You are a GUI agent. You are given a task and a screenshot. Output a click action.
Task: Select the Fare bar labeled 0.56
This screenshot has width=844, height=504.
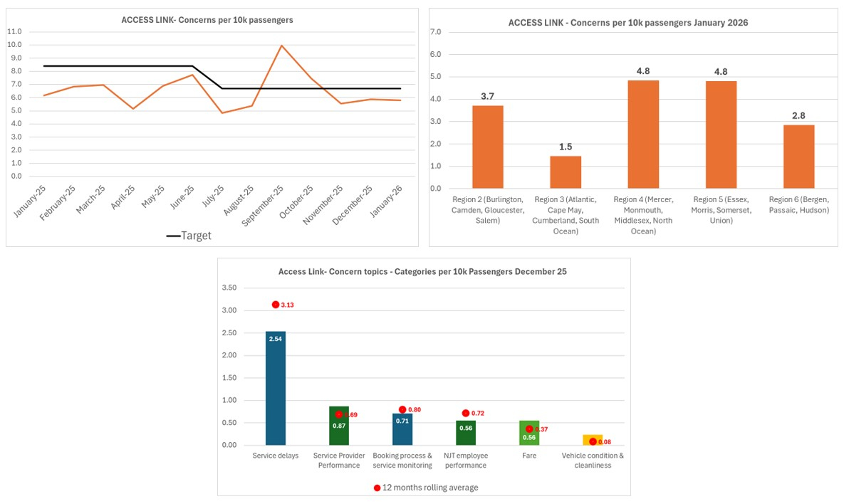(529, 433)
